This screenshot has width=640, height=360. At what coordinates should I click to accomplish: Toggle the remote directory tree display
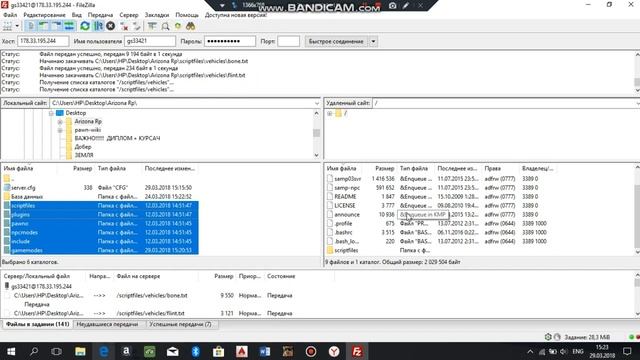[x=56, y=26]
